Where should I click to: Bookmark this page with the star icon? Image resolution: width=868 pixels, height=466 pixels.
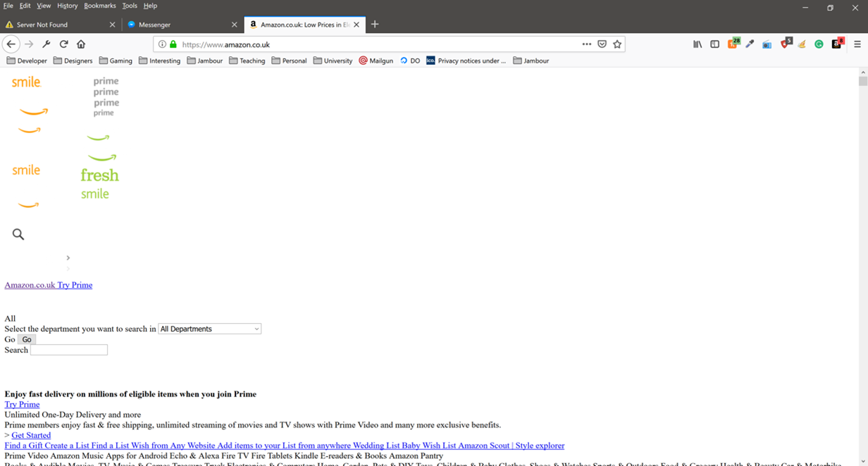pos(617,44)
